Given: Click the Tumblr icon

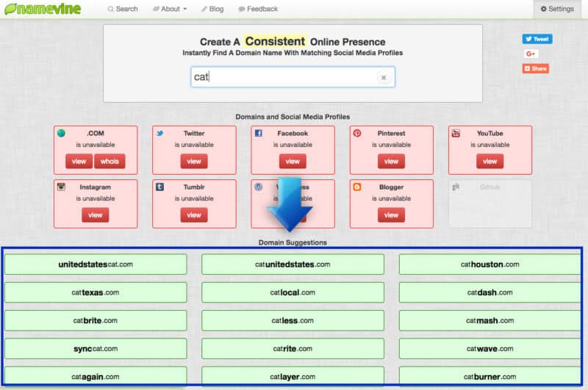Looking at the screenshot, I should coord(159,187).
